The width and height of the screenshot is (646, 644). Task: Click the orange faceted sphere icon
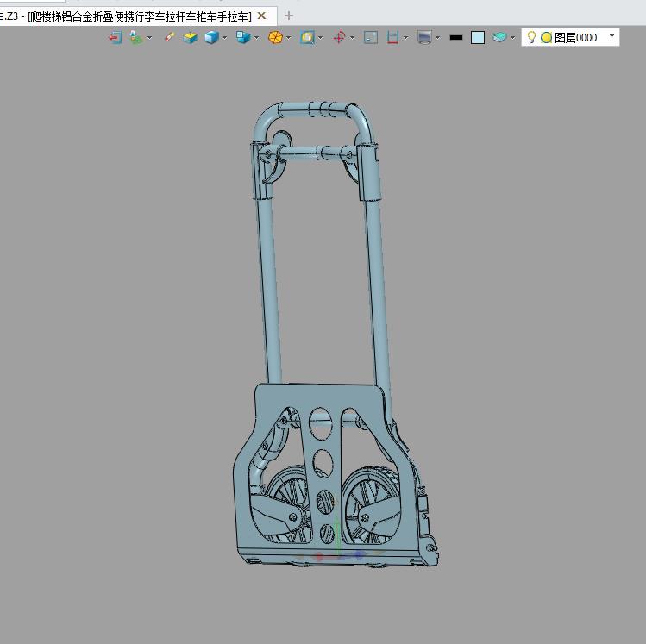coord(275,37)
